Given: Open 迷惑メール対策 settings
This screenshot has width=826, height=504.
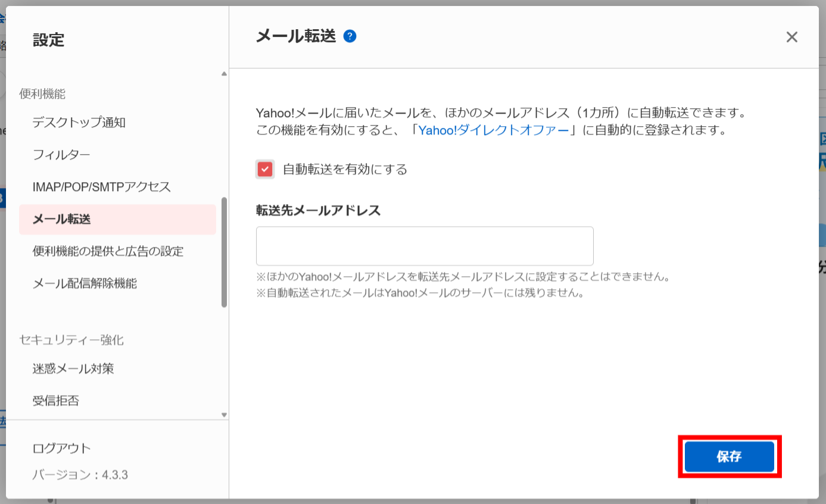Looking at the screenshot, I should 73,368.
